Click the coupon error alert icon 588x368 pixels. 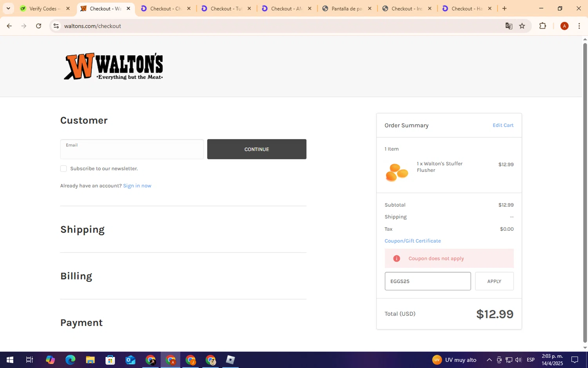397,259
